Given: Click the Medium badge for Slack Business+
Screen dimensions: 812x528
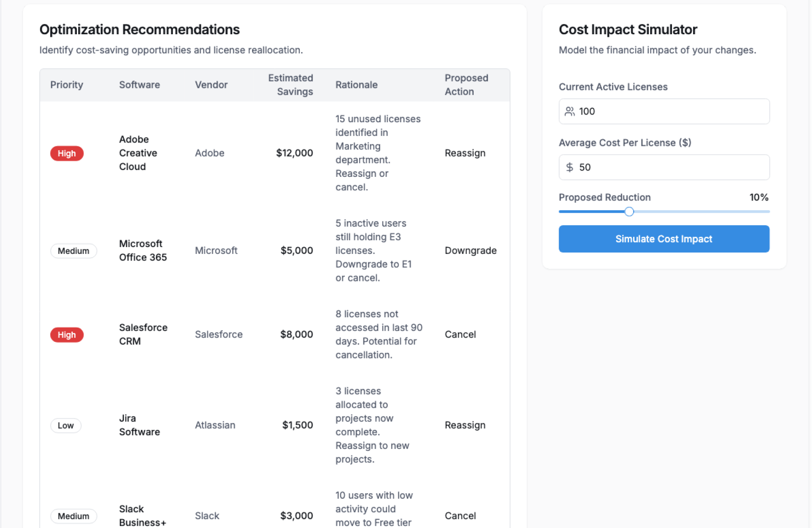Looking at the screenshot, I should click(x=74, y=516).
